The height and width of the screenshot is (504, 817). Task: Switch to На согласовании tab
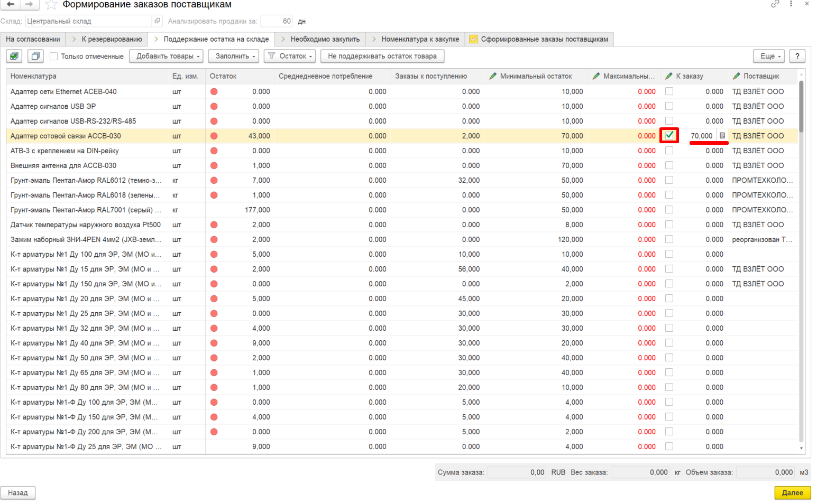[33, 39]
